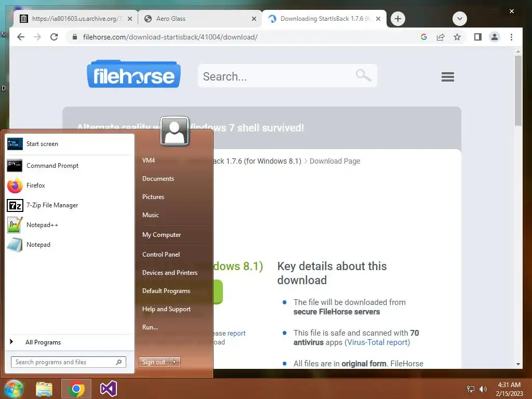532x399 pixels.
Task: Open File Explorer from the taskbar
Action: coord(44,389)
